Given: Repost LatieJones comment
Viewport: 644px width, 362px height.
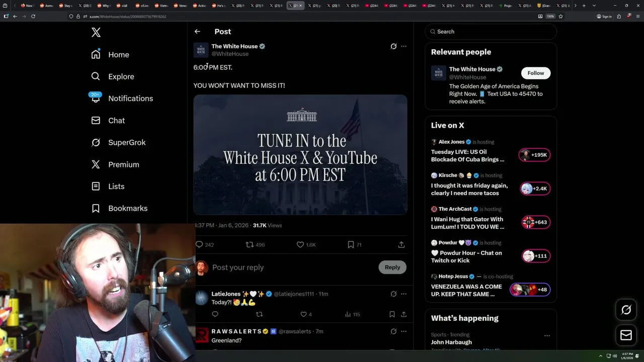Looking at the screenshot, I should (260, 314).
